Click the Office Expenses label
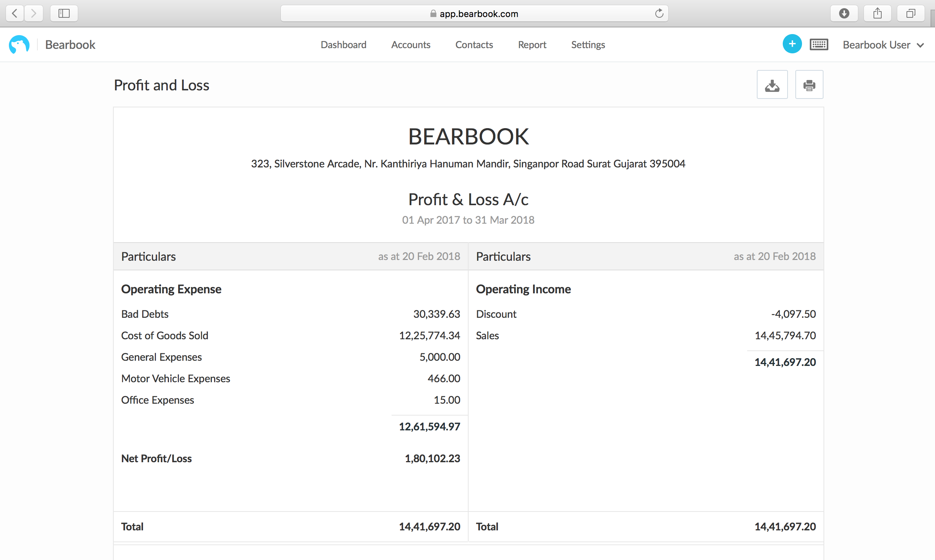The width and height of the screenshot is (935, 560). tap(157, 400)
